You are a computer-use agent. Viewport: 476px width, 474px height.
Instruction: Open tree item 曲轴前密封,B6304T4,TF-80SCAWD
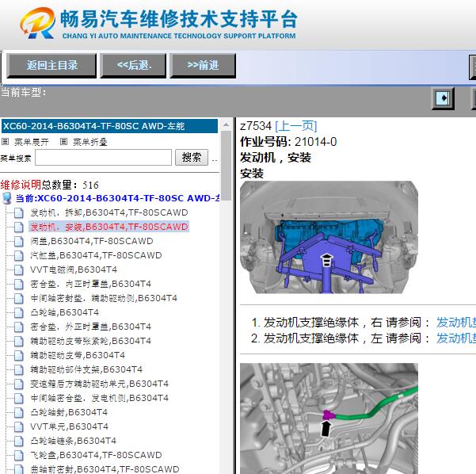pyautogui.click(x=105, y=469)
